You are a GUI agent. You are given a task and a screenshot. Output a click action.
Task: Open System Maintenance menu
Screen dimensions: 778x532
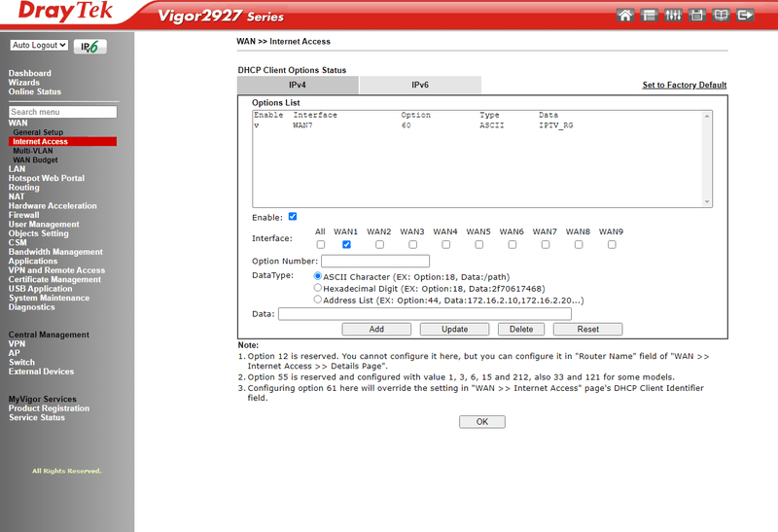coord(50,298)
